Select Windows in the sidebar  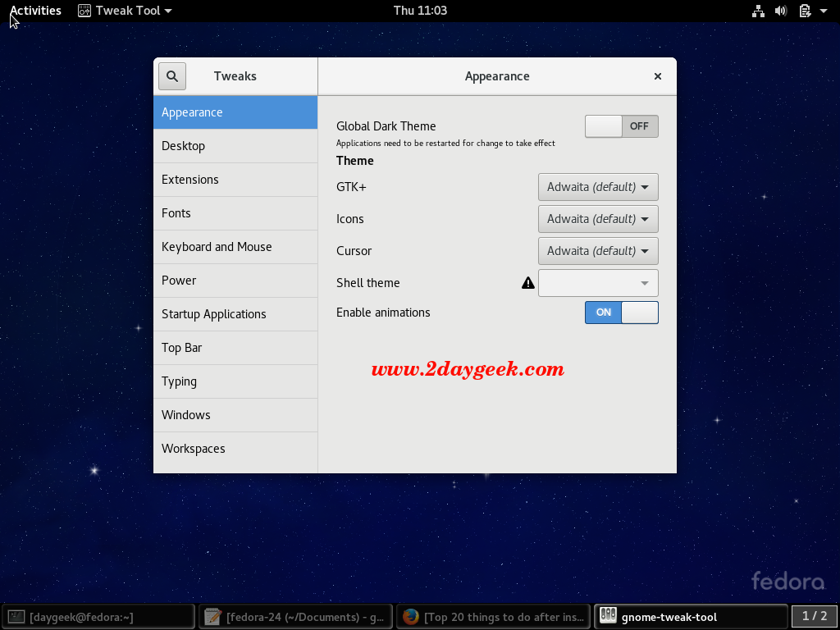pos(235,415)
